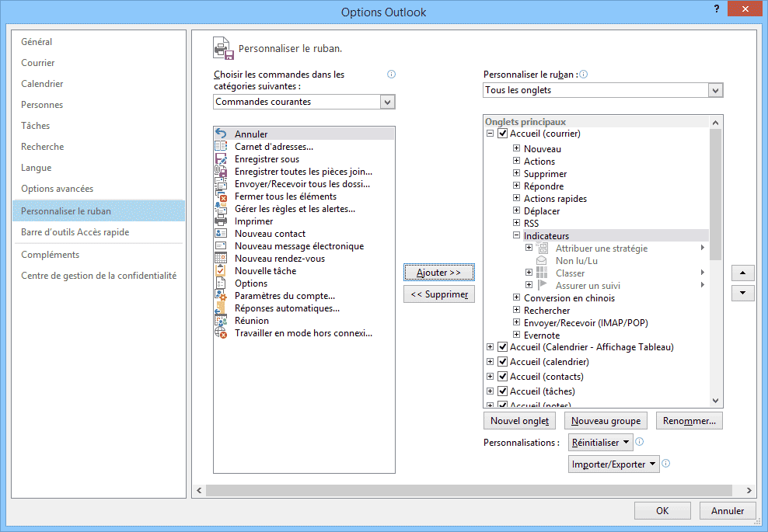Click the Classer category squares icon

point(542,273)
